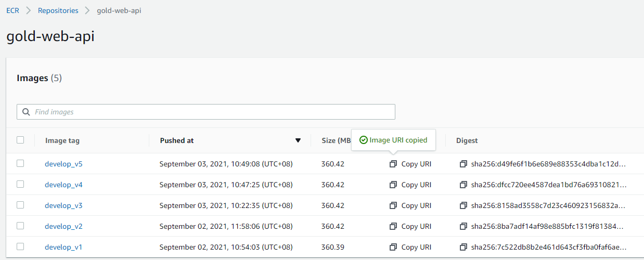The image size is (644, 260).
Task: Sort by Pushed at descending arrow
Action: [298, 140]
